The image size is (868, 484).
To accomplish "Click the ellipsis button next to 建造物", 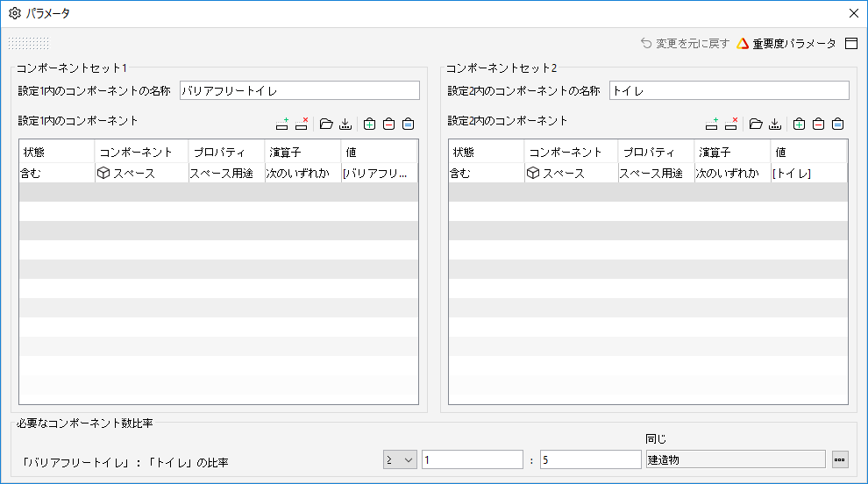I will (x=840, y=459).
